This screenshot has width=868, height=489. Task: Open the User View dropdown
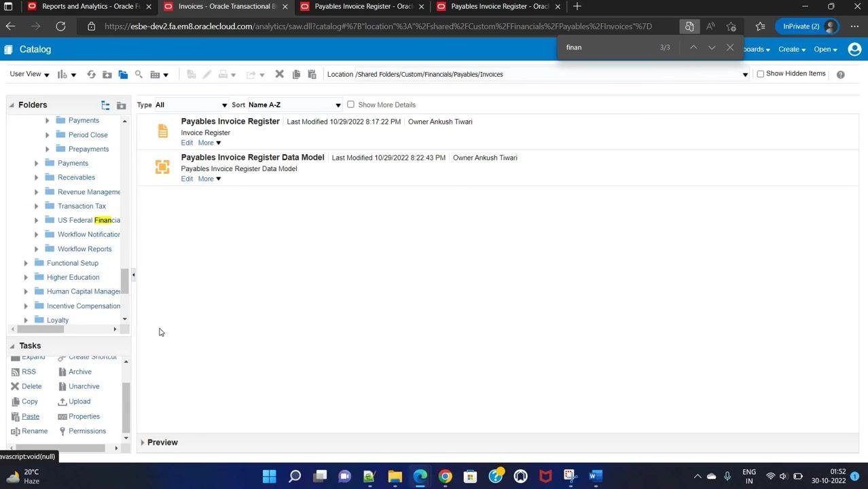30,74
